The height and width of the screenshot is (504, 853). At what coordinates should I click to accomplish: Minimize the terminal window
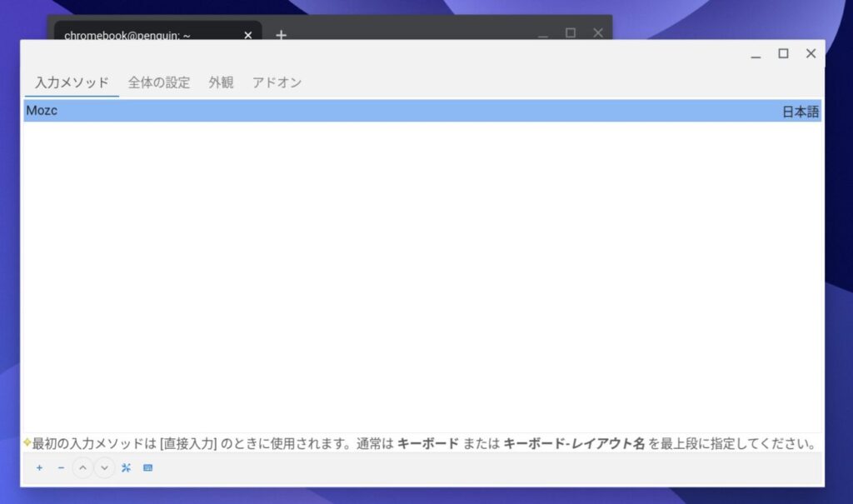coord(542,32)
